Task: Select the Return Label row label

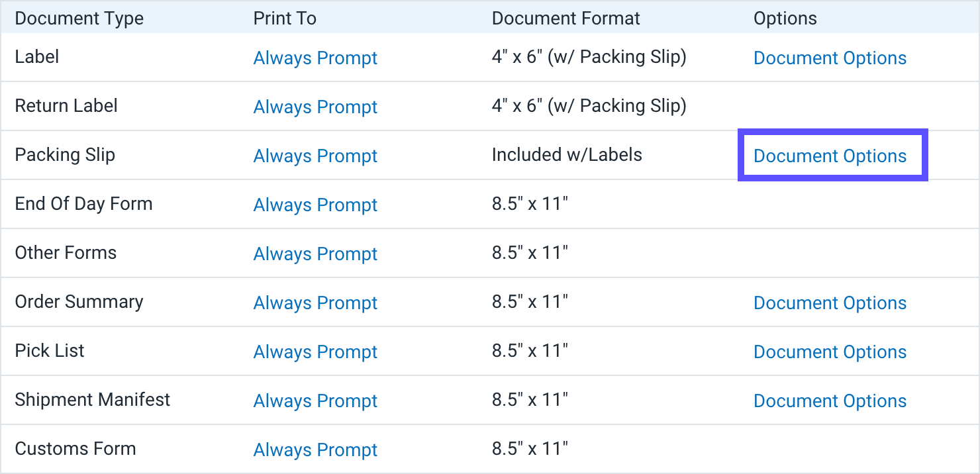Action: [66, 106]
